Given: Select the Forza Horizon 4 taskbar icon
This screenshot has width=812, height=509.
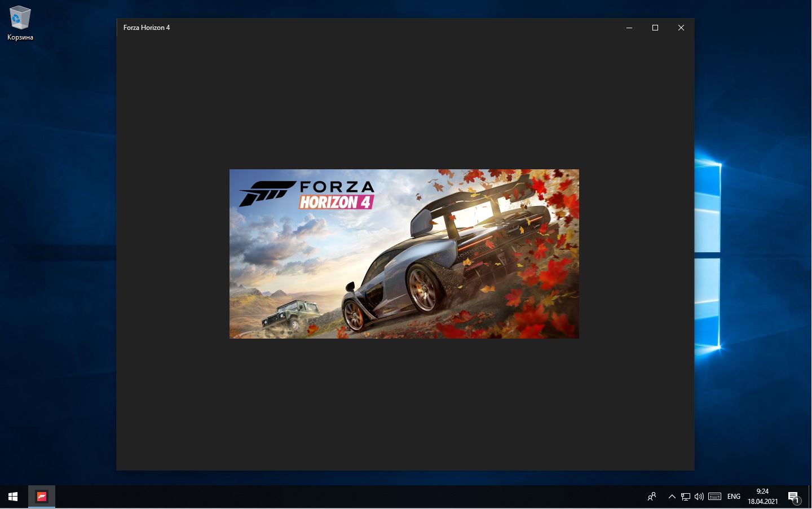Looking at the screenshot, I should click(x=42, y=497).
